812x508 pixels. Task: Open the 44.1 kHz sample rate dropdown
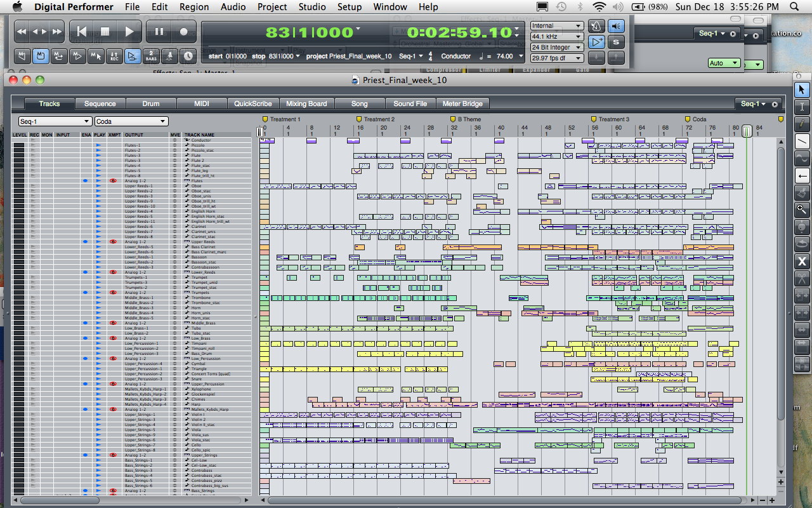click(x=557, y=37)
